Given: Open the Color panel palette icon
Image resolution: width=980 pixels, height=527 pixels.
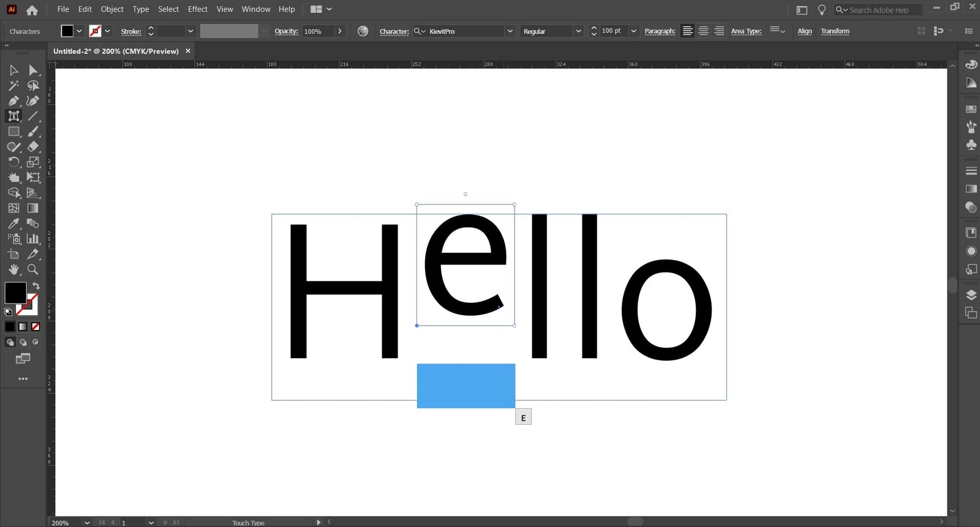Looking at the screenshot, I should (x=971, y=64).
